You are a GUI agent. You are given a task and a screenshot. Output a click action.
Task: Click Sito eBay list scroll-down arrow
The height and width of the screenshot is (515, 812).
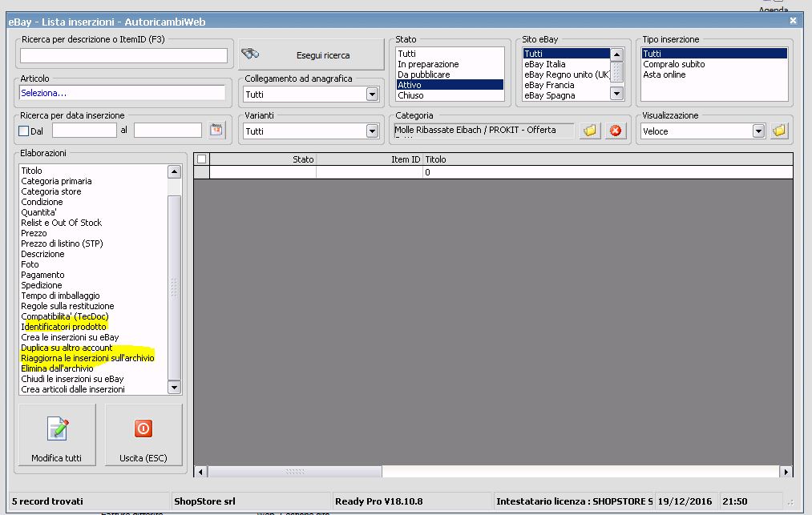[616, 94]
